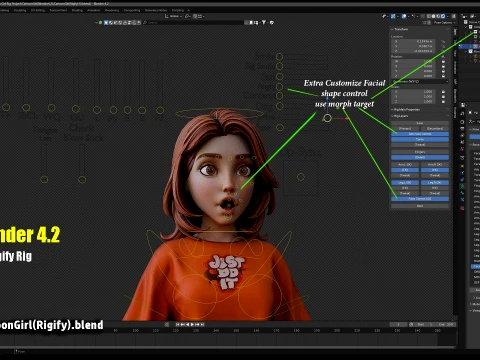
Task: Toggle the Torso rig layer button
Action: click(420, 139)
